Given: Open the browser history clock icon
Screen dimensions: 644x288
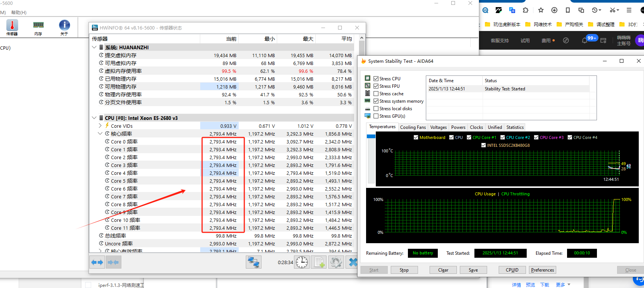Looking at the screenshot, I should tap(595, 10).
